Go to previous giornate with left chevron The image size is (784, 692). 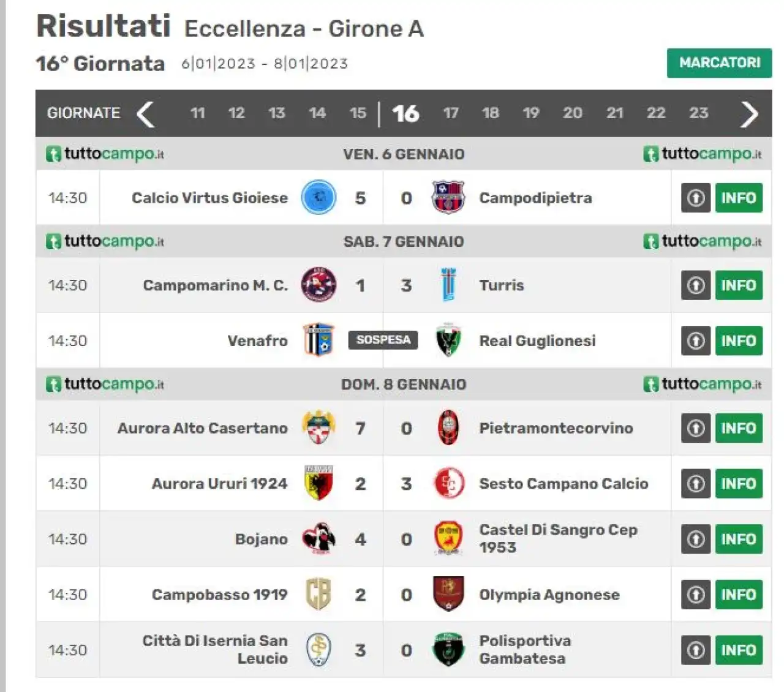tap(145, 114)
